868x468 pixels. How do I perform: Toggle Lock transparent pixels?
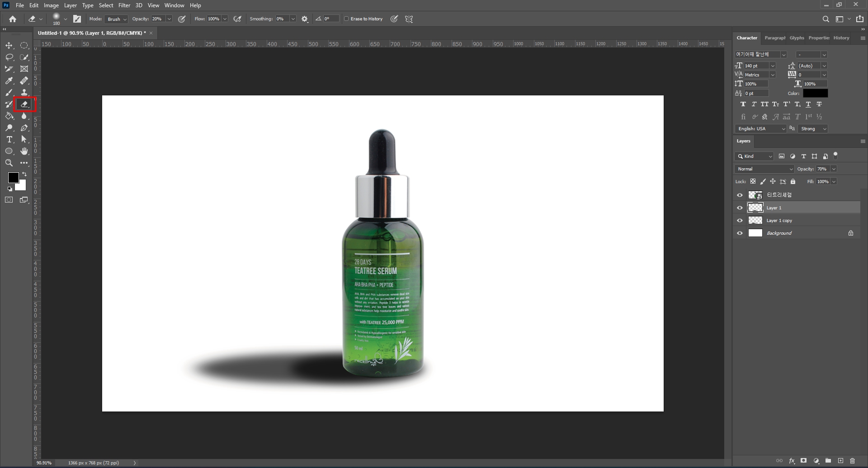[x=753, y=181]
